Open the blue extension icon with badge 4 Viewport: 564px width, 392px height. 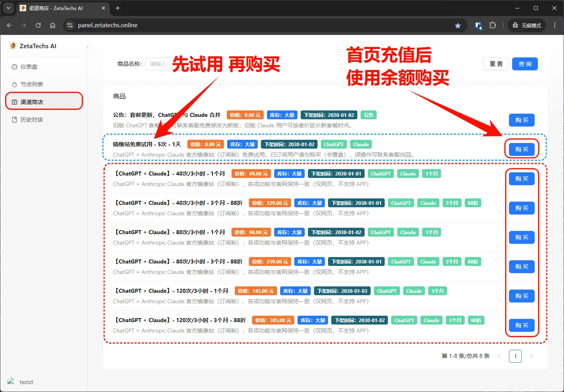point(478,25)
